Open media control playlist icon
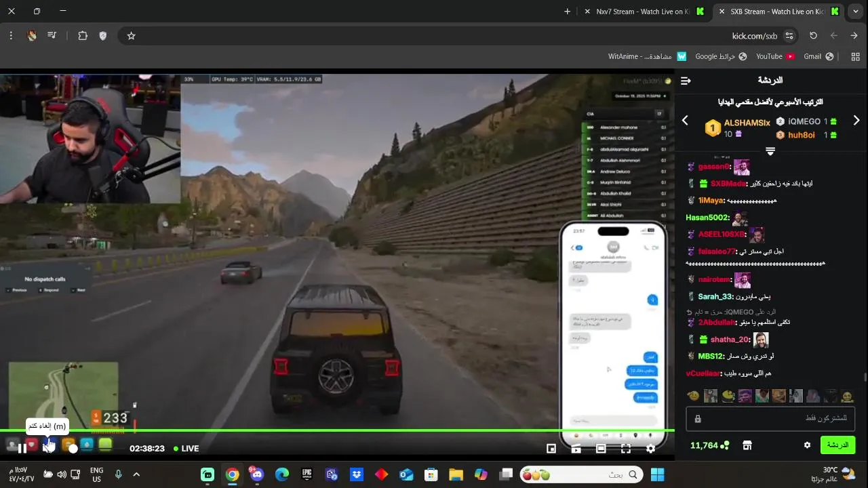The width and height of the screenshot is (868, 488). [x=52, y=36]
